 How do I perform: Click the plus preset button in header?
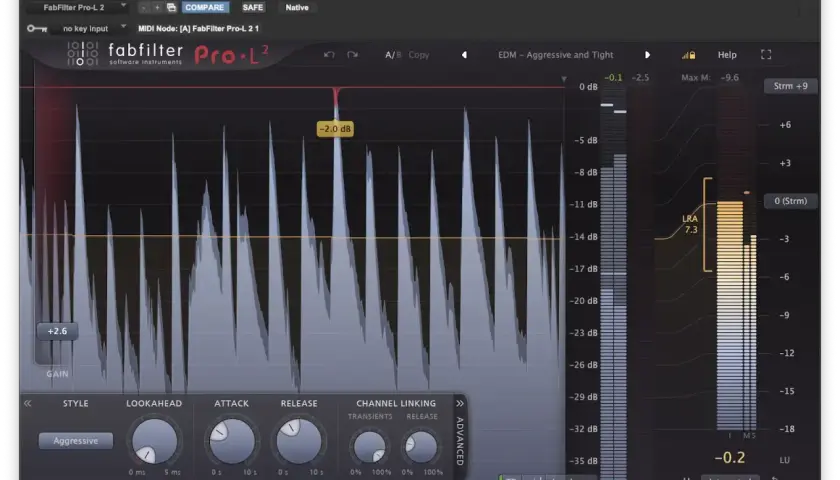pos(157,8)
